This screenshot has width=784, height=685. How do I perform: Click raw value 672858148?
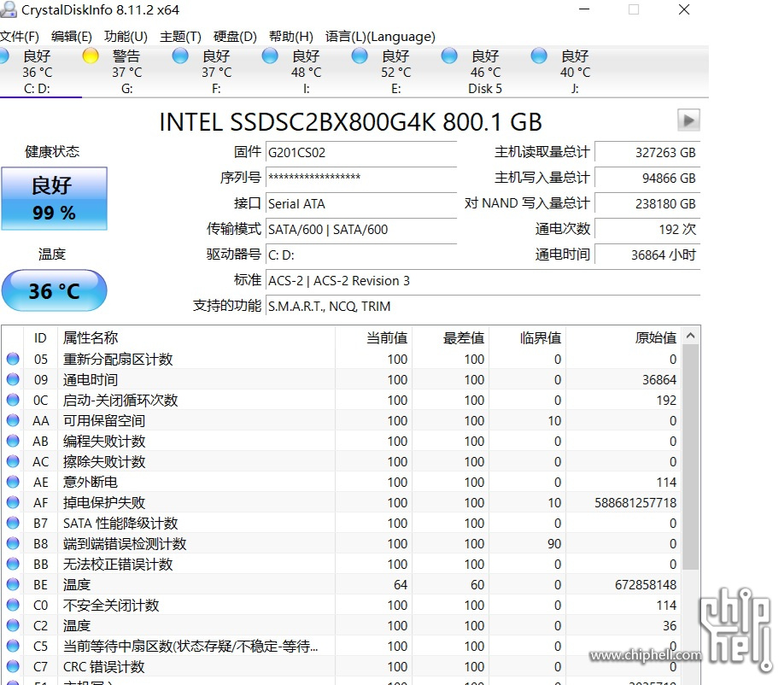point(646,584)
